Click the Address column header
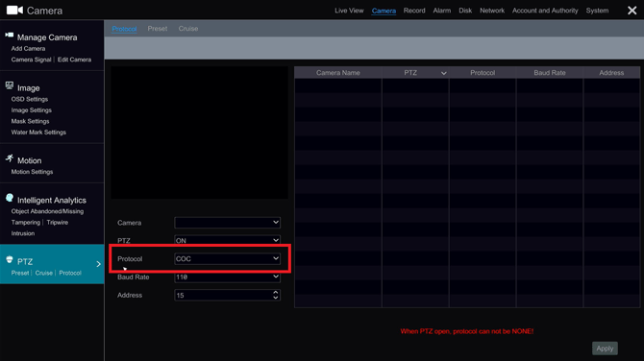This screenshot has height=361, width=644. (611, 73)
